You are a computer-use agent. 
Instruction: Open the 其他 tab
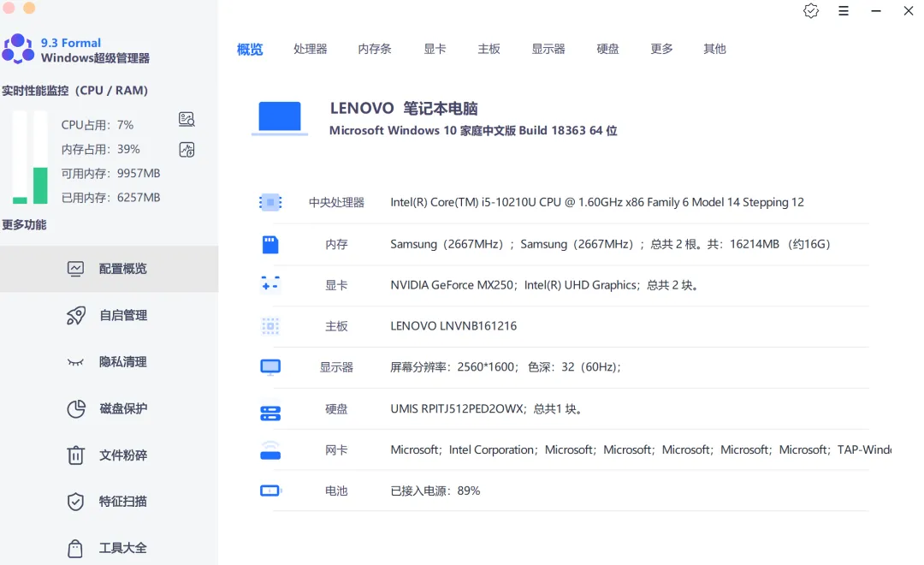[714, 50]
